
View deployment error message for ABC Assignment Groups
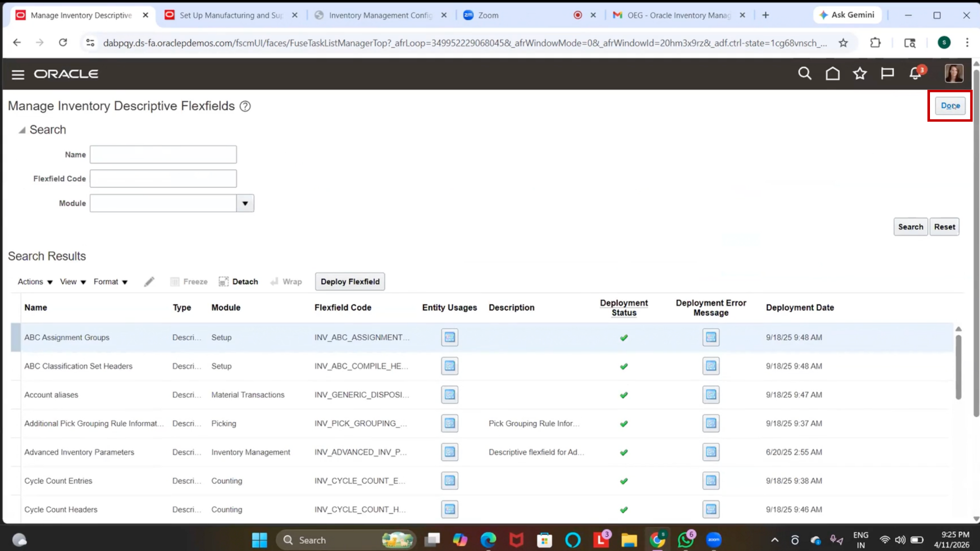[x=711, y=337]
